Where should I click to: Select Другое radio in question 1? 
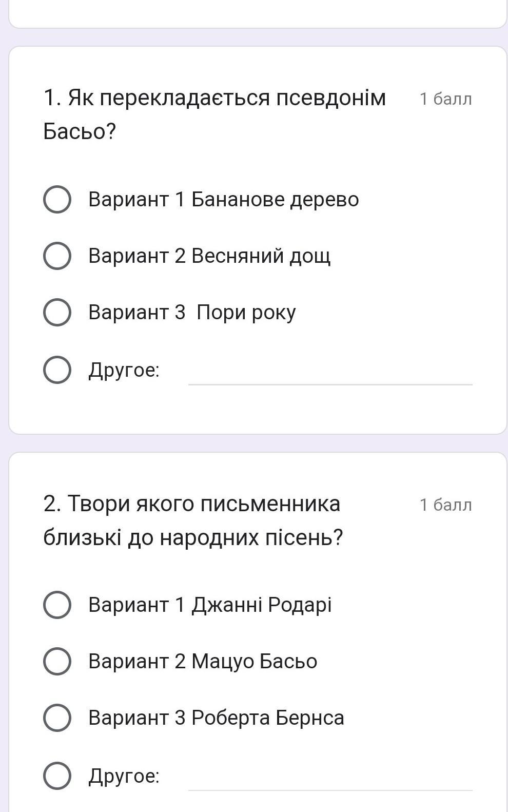[x=57, y=370]
